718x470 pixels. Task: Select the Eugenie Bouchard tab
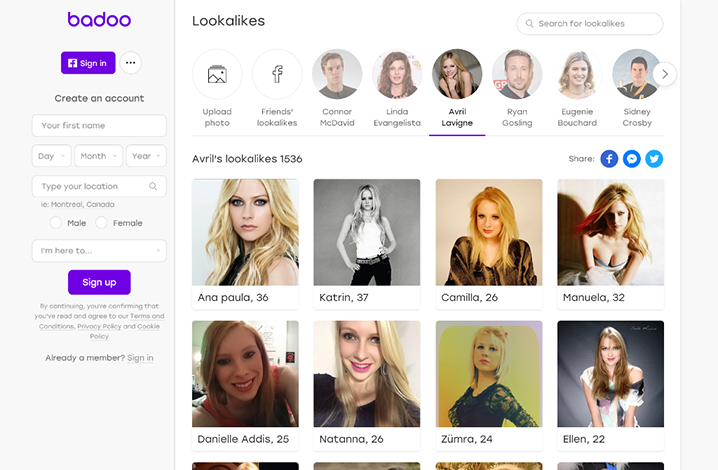(x=577, y=89)
